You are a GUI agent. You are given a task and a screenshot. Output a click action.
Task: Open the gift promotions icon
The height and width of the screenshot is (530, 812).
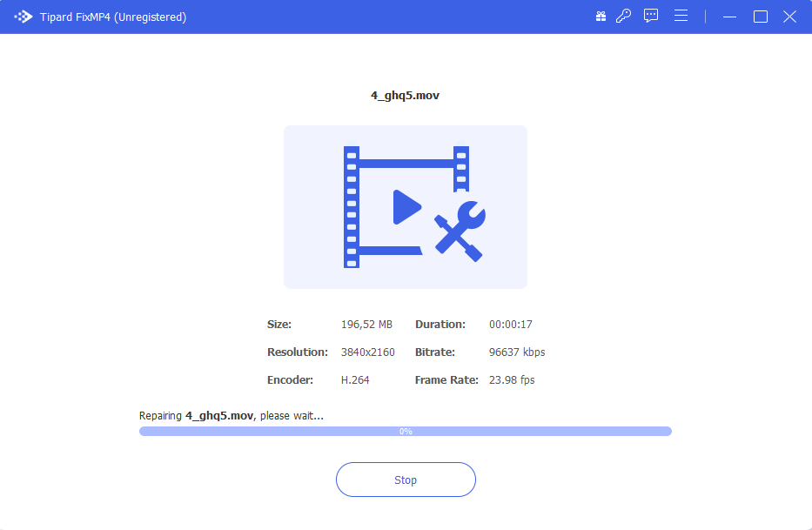click(x=601, y=16)
